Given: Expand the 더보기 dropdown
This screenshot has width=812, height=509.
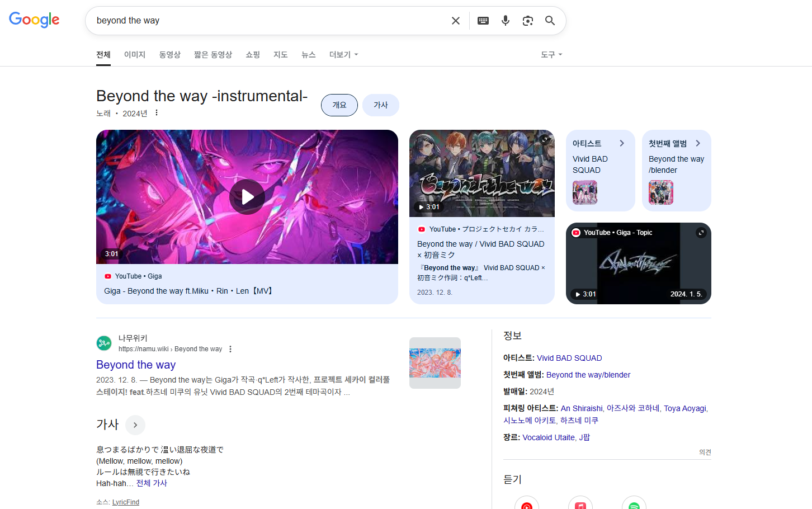Looking at the screenshot, I should tap(343, 55).
